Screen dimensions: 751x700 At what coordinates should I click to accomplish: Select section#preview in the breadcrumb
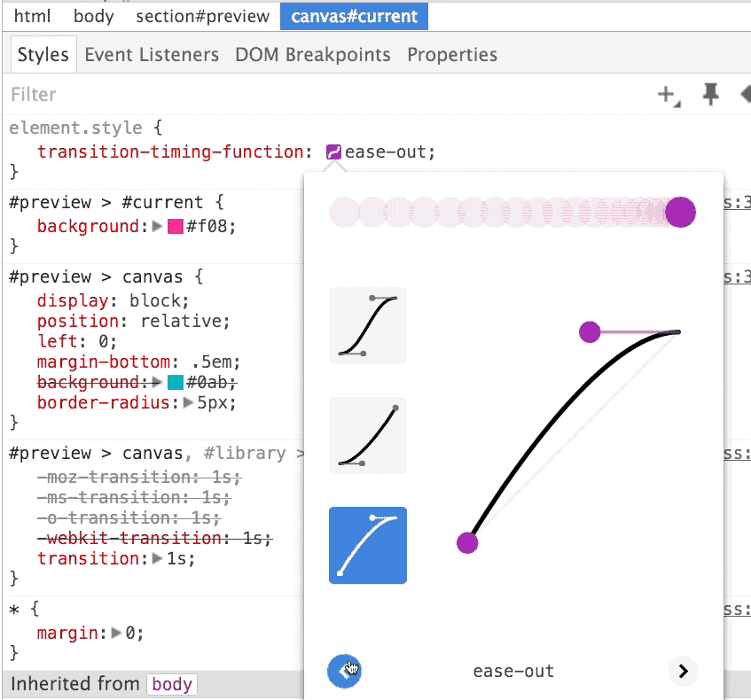pos(202,16)
